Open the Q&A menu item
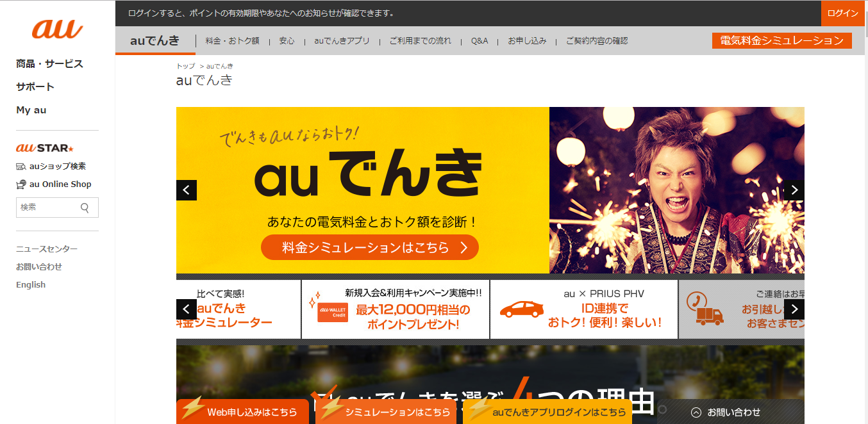The height and width of the screenshot is (424, 868). 480,41
